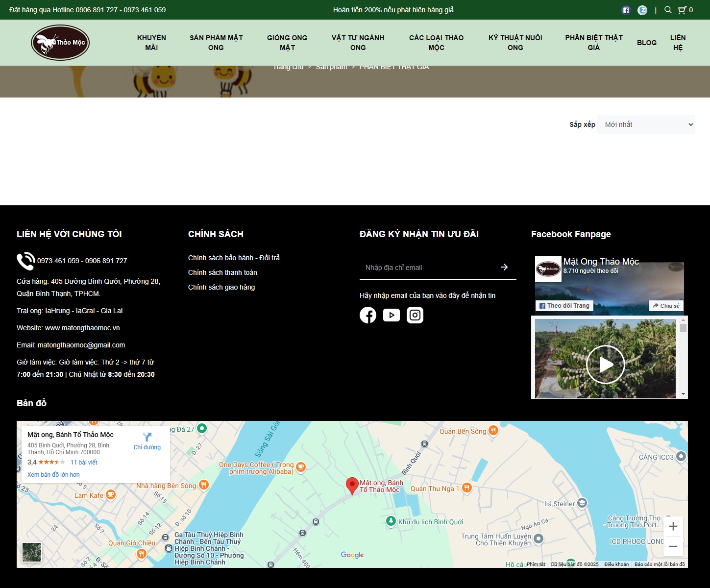The width and height of the screenshot is (710, 588).
Task: Zoom in on the map
Action: (673, 526)
